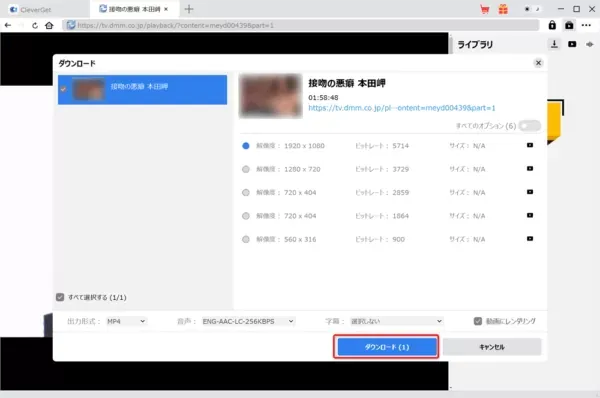Go forward with the arrow icon
Viewport: 600px width, 398px height.
point(21,26)
